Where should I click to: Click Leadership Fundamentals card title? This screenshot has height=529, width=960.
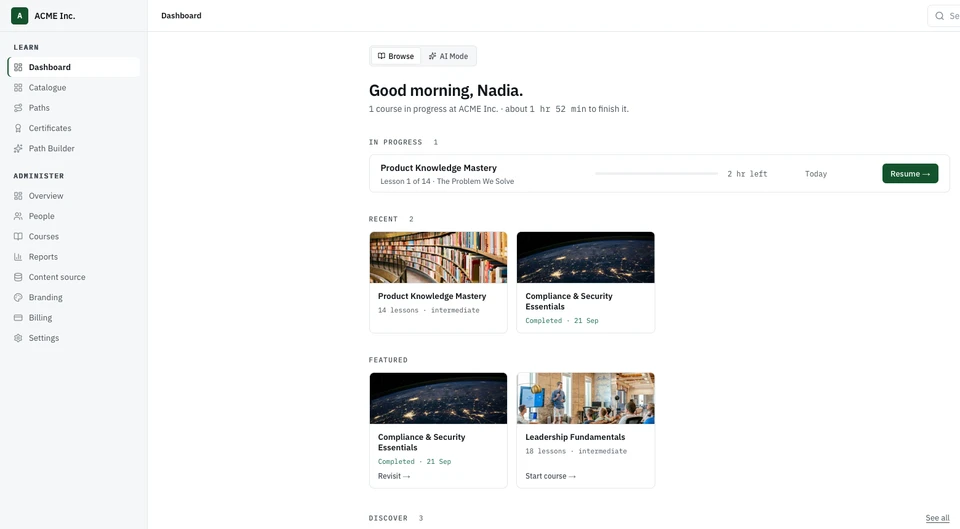[575, 437]
